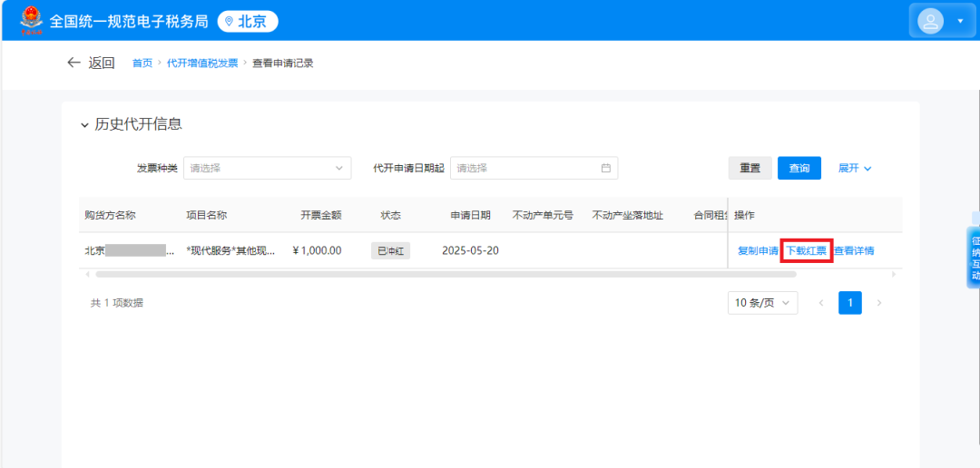Go back using the 返回 arrow
The height and width of the screenshot is (468, 980).
pyautogui.click(x=91, y=63)
